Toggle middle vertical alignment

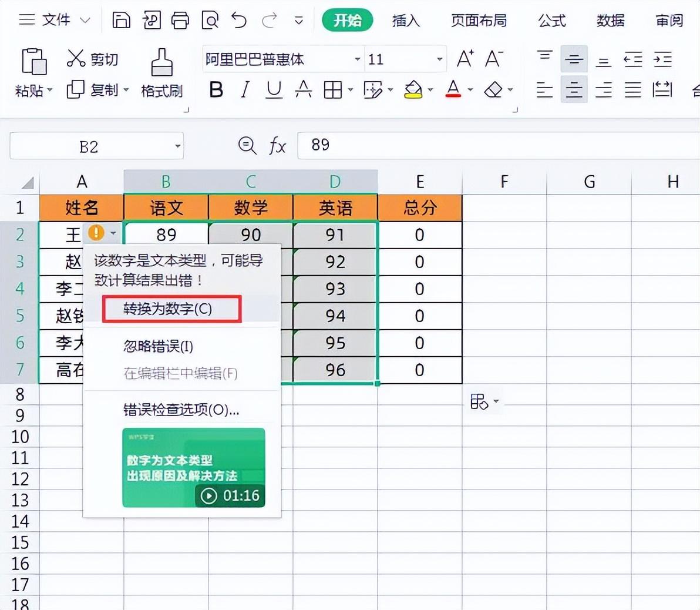(x=574, y=59)
